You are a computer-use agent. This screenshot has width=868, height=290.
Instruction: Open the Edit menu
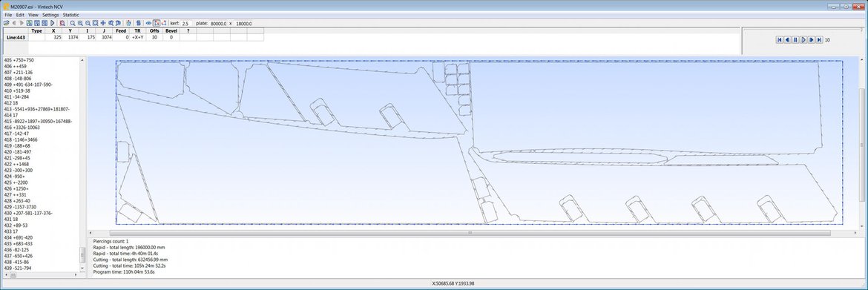click(x=20, y=15)
